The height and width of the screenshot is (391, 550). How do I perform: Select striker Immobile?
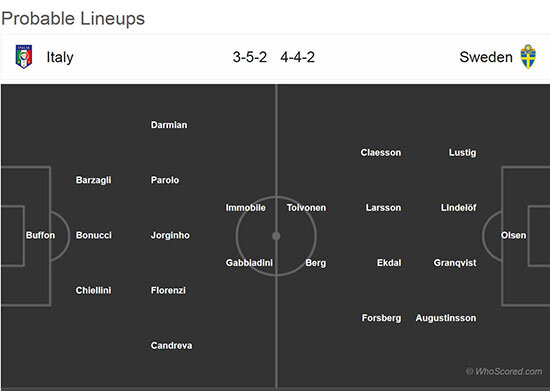point(246,208)
